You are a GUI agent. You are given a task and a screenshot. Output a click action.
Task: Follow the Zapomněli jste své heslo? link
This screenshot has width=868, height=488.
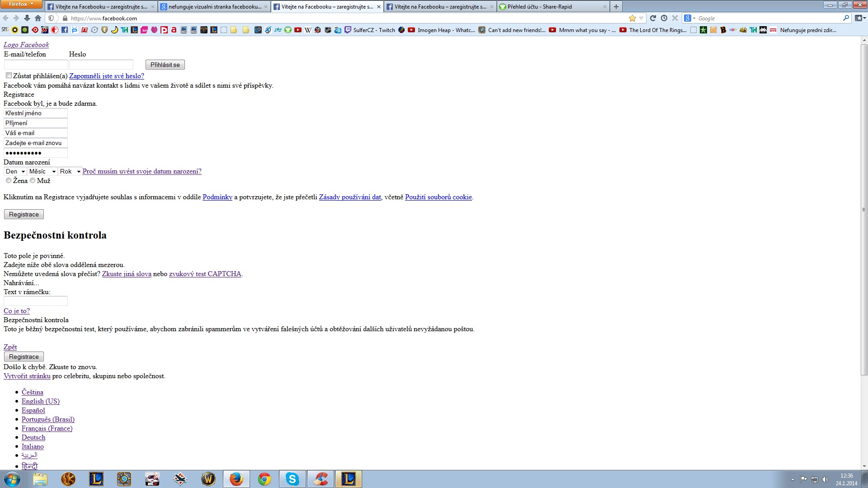point(107,76)
